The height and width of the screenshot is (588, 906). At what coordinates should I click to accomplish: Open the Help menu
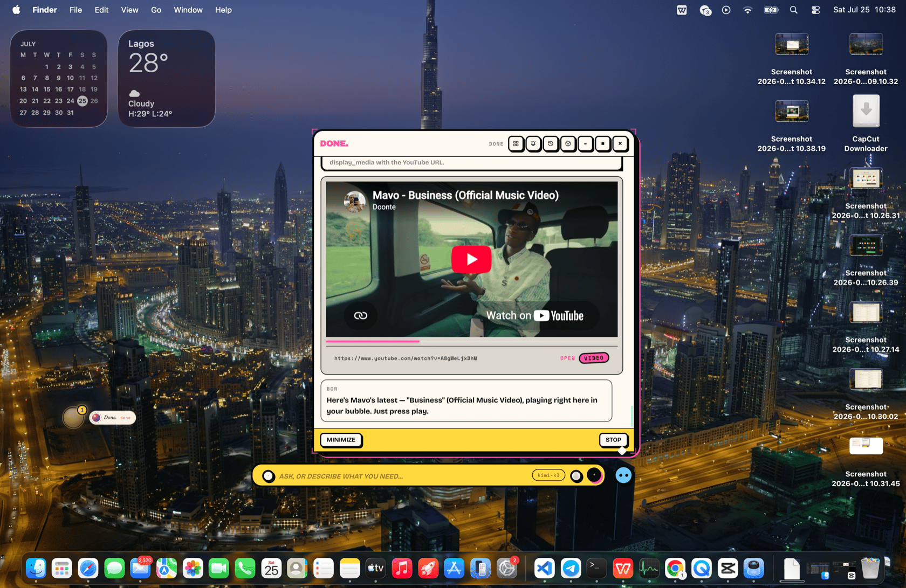223,10
